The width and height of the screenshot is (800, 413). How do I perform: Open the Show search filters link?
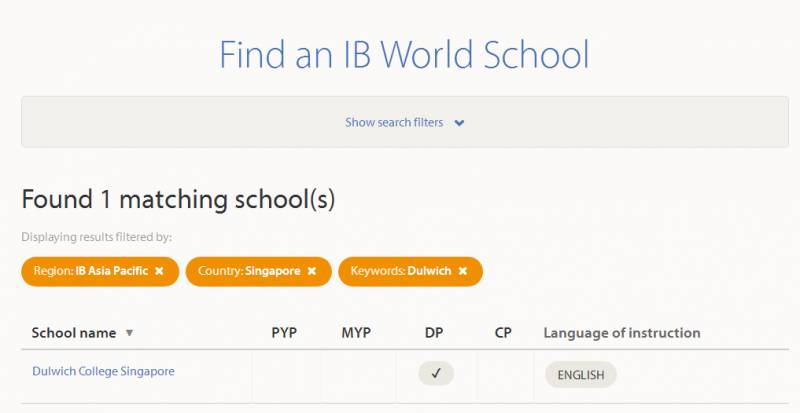coord(394,123)
